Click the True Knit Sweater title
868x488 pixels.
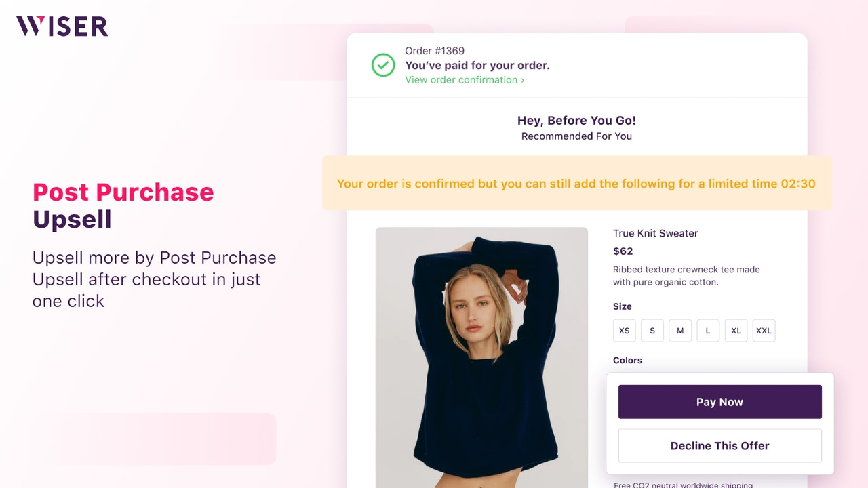pyautogui.click(x=655, y=233)
